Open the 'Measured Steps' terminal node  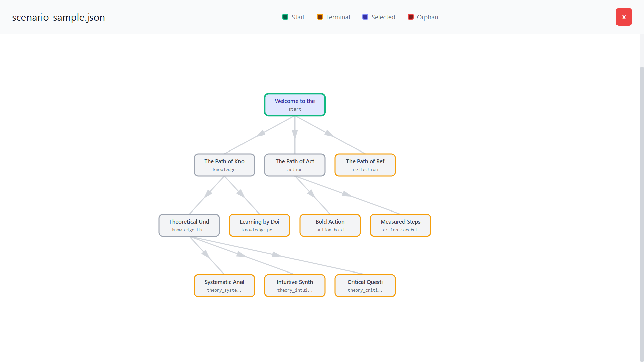click(x=400, y=225)
